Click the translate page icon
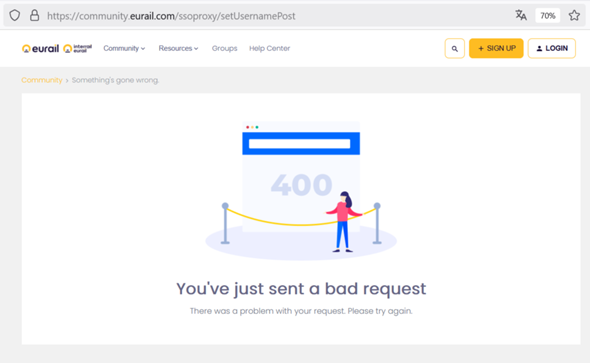590x363 pixels. tap(521, 15)
